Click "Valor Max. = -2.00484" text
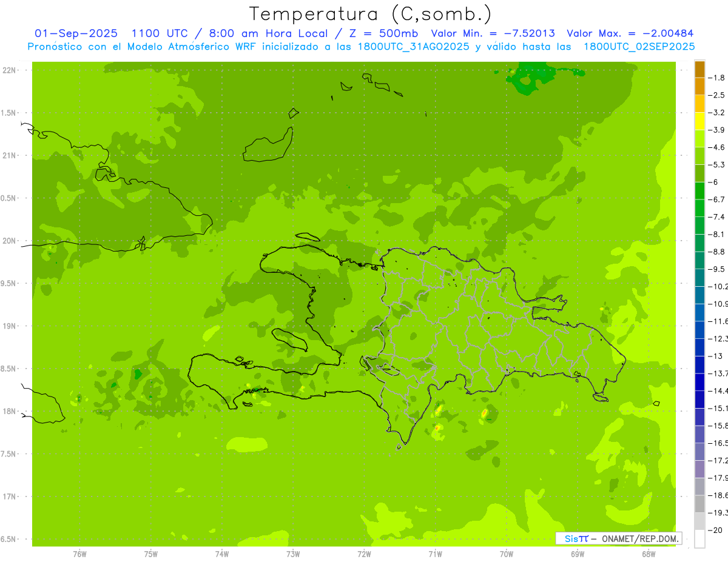The width and height of the screenshot is (728, 562). [630, 33]
